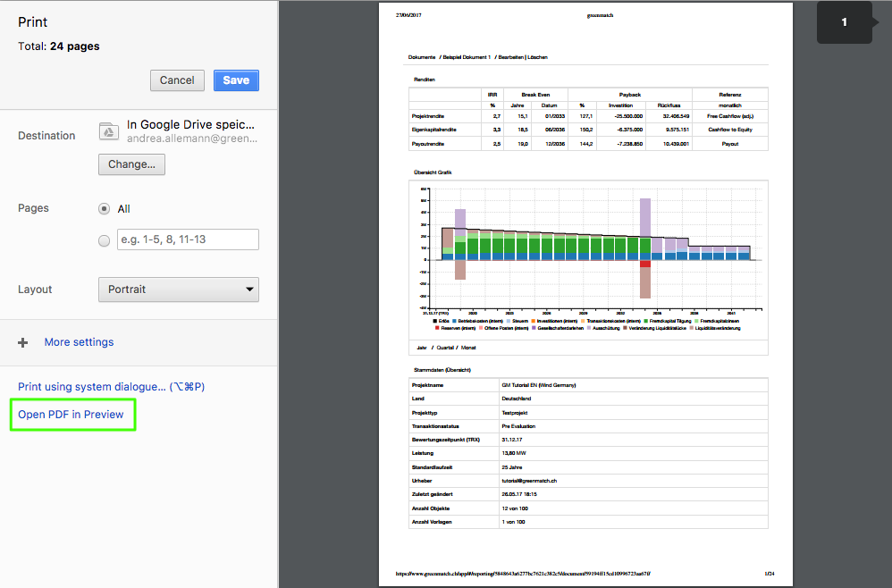Click the Quartal option below the chart
892x588 pixels.
[445, 347]
